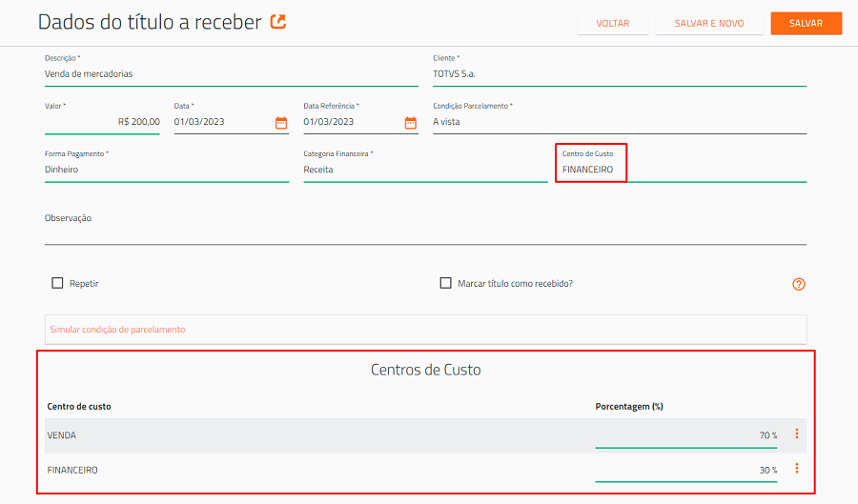Open the three-dot menu for FINANCEIRO row

(x=797, y=469)
